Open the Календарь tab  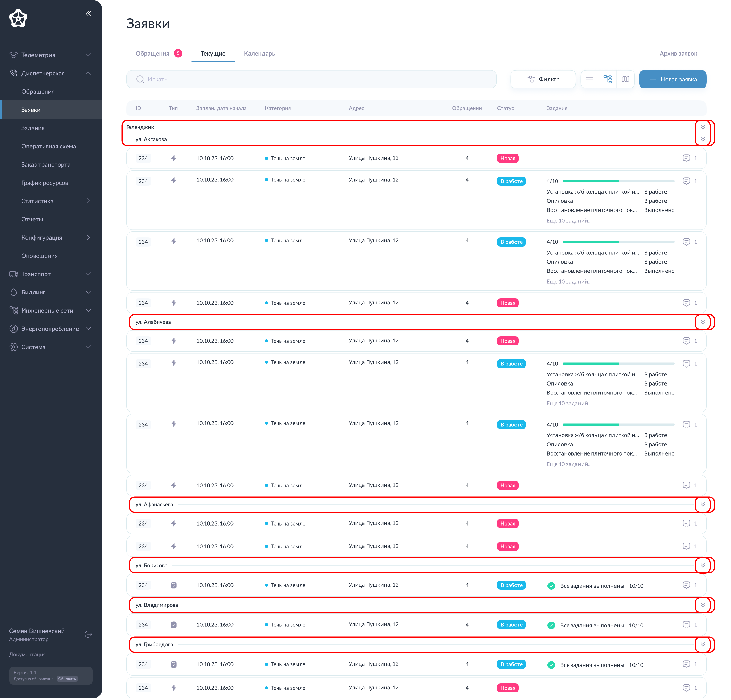(x=259, y=53)
